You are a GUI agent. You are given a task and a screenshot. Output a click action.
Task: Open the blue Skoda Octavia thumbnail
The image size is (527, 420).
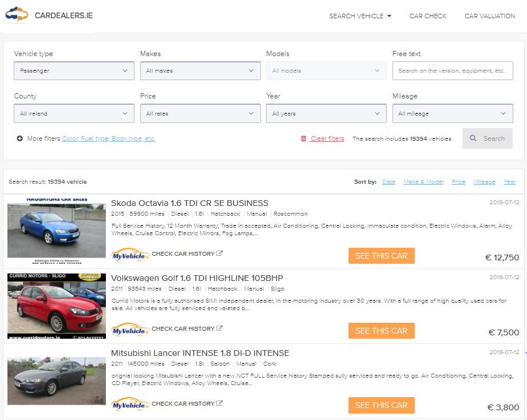(x=57, y=230)
